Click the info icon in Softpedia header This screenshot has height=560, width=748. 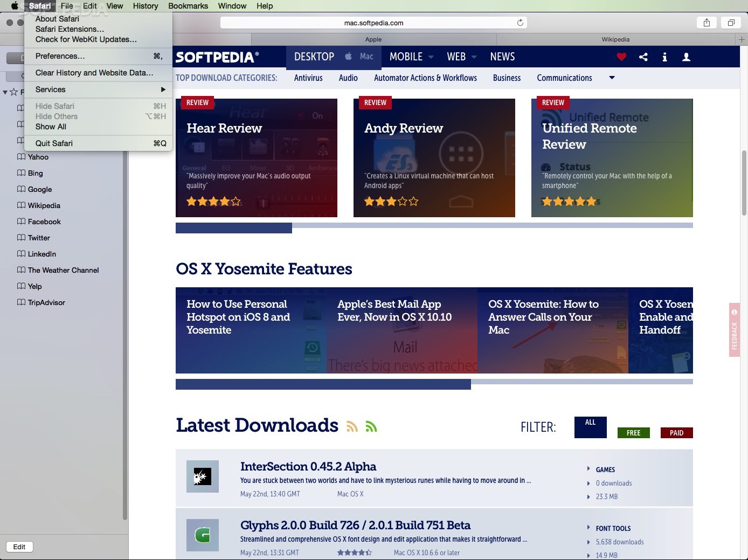664,57
